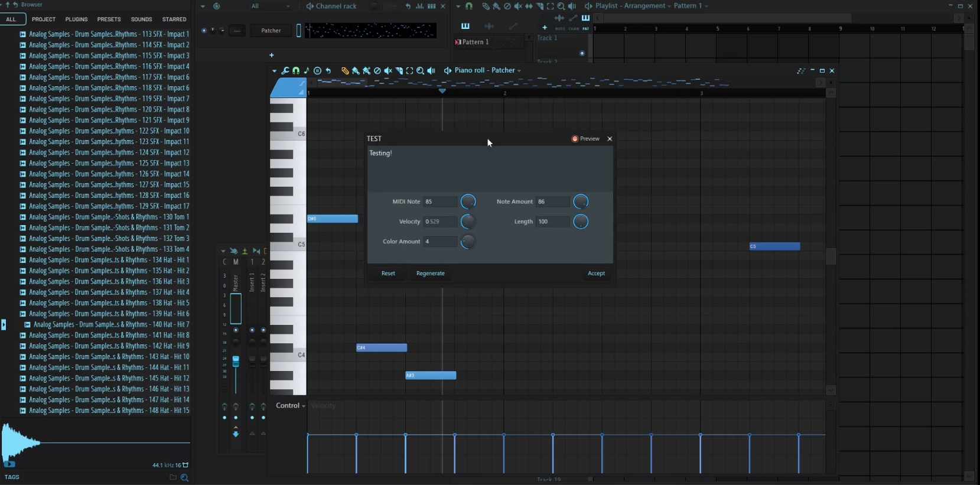Show Playlist piano keys pattern picker icon

[x=465, y=27]
